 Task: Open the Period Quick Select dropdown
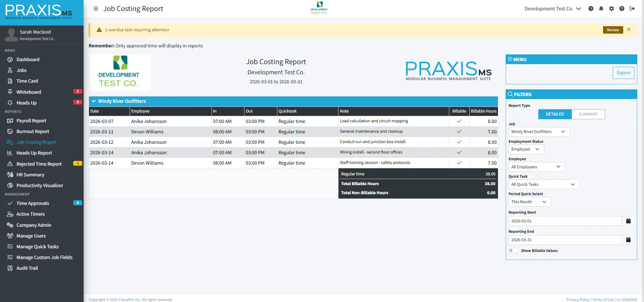[x=530, y=202]
